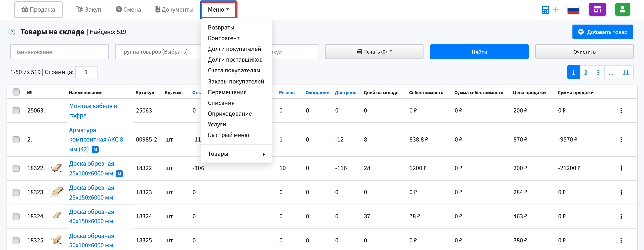Select the checkbox for item 18323
The height and width of the screenshot is (250, 644).
[x=16, y=192]
